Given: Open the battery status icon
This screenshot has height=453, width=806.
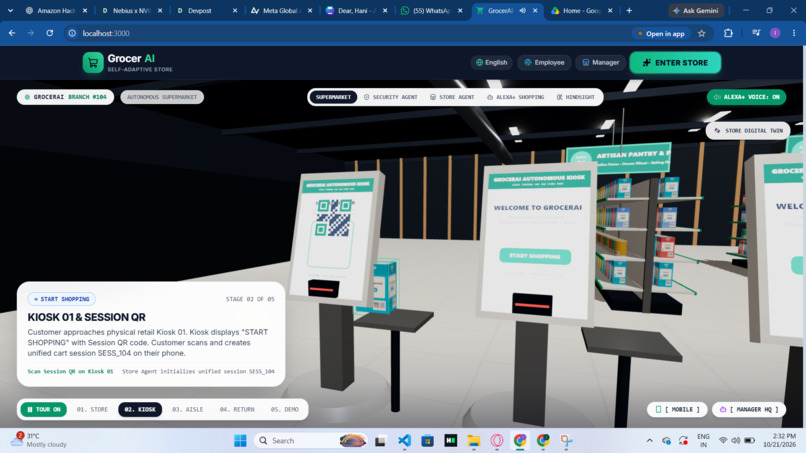Looking at the screenshot, I should [749, 441].
